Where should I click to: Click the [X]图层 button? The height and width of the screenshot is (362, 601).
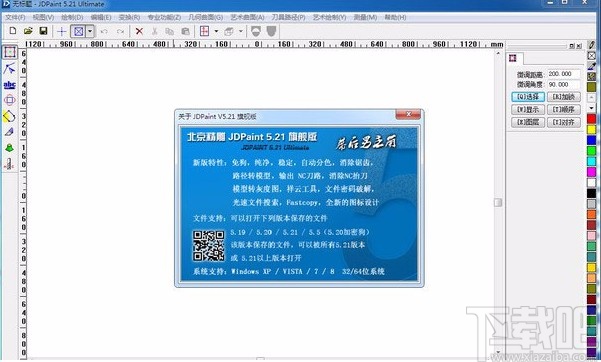(528, 122)
